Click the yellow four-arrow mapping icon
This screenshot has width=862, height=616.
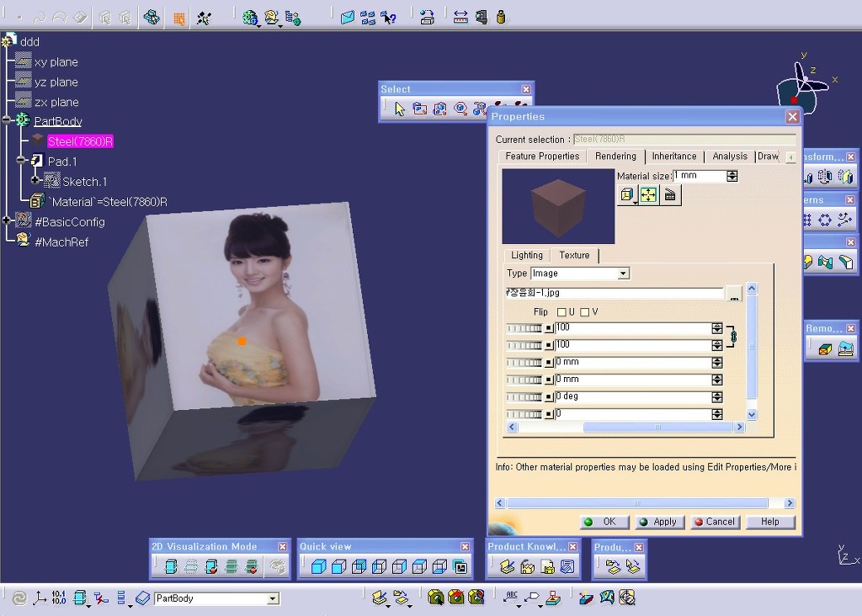point(648,195)
